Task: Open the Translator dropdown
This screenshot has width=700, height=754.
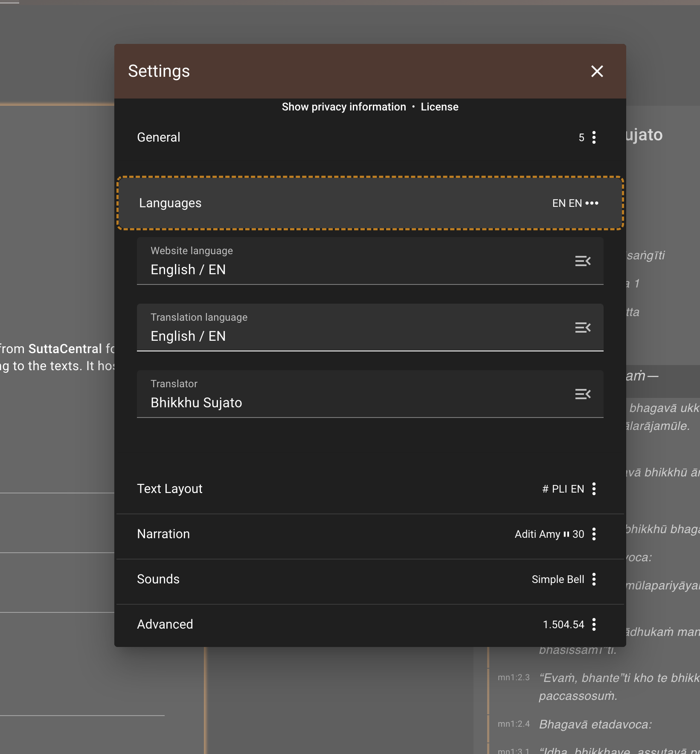Action: 370,394
